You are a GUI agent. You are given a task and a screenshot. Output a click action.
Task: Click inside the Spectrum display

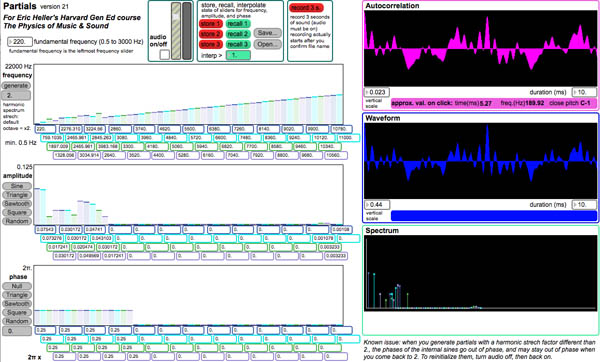(x=480, y=273)
